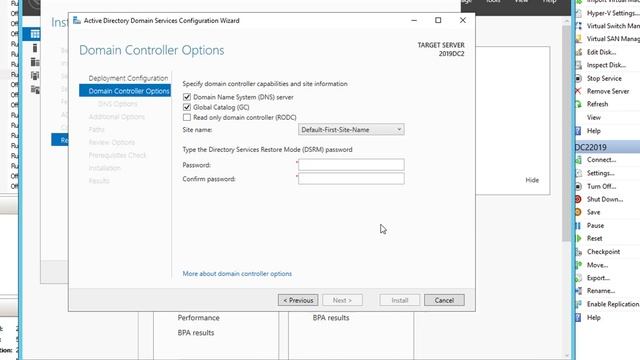
Task: Click Stop Service in Hyper-V actions
Action: [x=604, y=78]
